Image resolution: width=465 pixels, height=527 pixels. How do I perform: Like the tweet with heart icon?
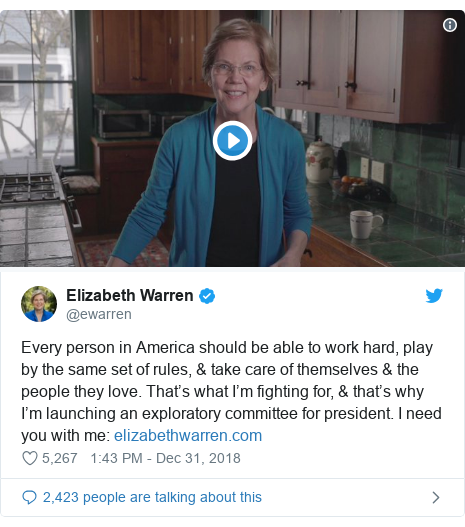click(30, 458)
